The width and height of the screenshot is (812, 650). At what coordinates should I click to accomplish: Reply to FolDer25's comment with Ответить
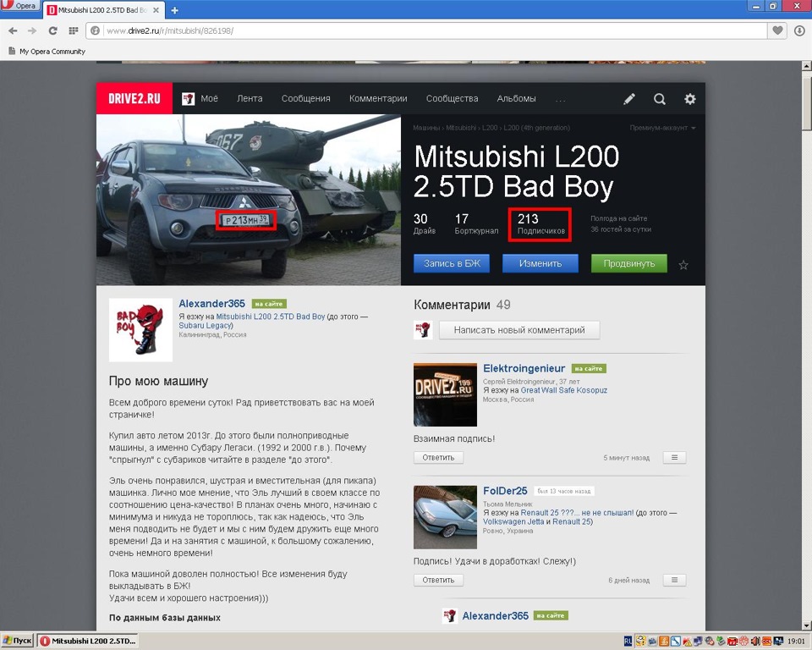[438, 580]
